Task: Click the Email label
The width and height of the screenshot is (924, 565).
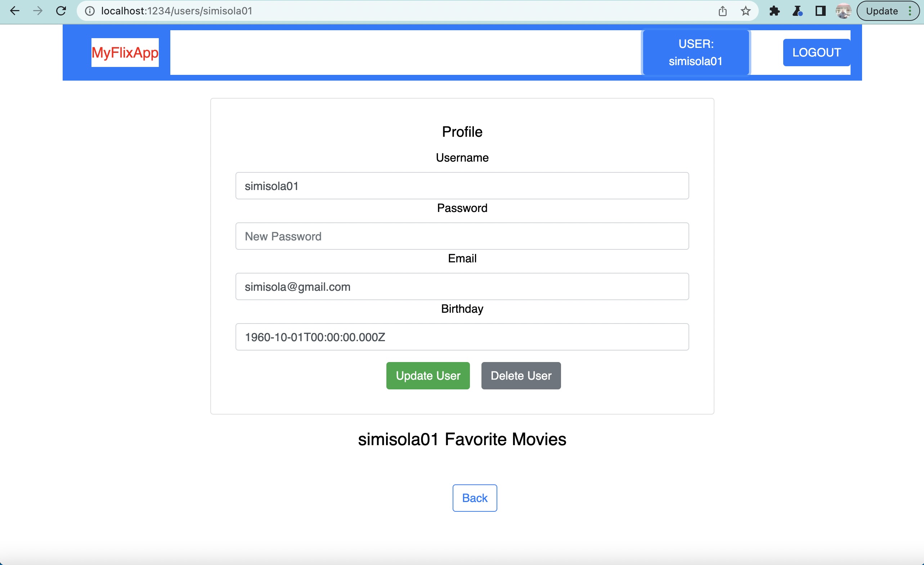Action: point(462,258)
